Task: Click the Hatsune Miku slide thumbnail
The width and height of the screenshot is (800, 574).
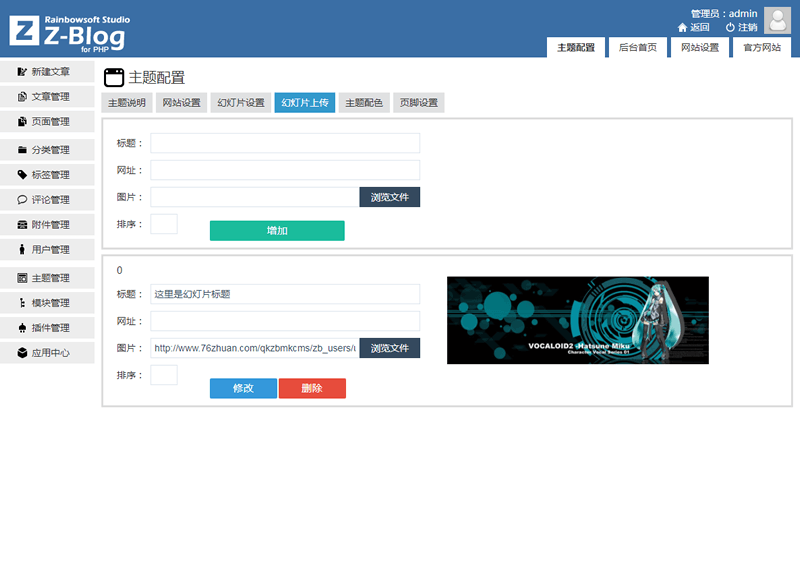Action: tap(578, 320)
